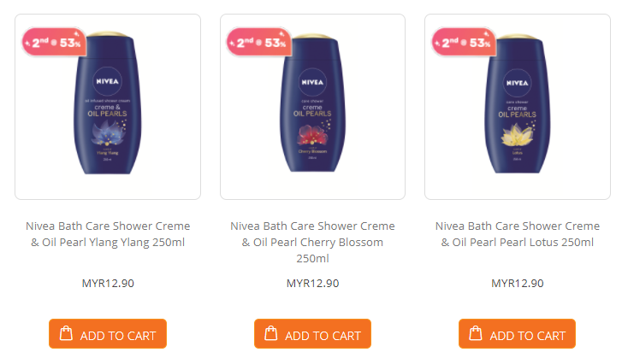Click MYR12.90 price under Cherry Blossom product
The width and height of the screenshot is (628, 364).
point(312,284)
